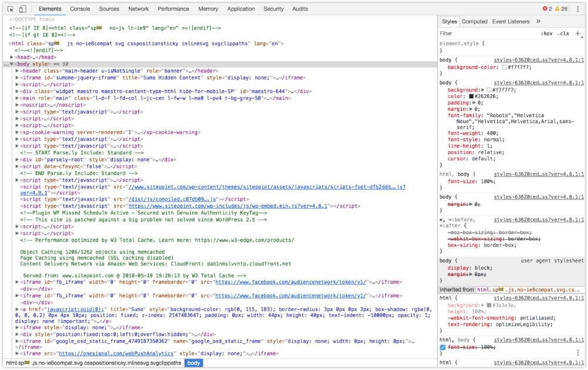Viewport: 588px width, 370px height.
Task: Expand the header main-header element
Action: [18, 71]
